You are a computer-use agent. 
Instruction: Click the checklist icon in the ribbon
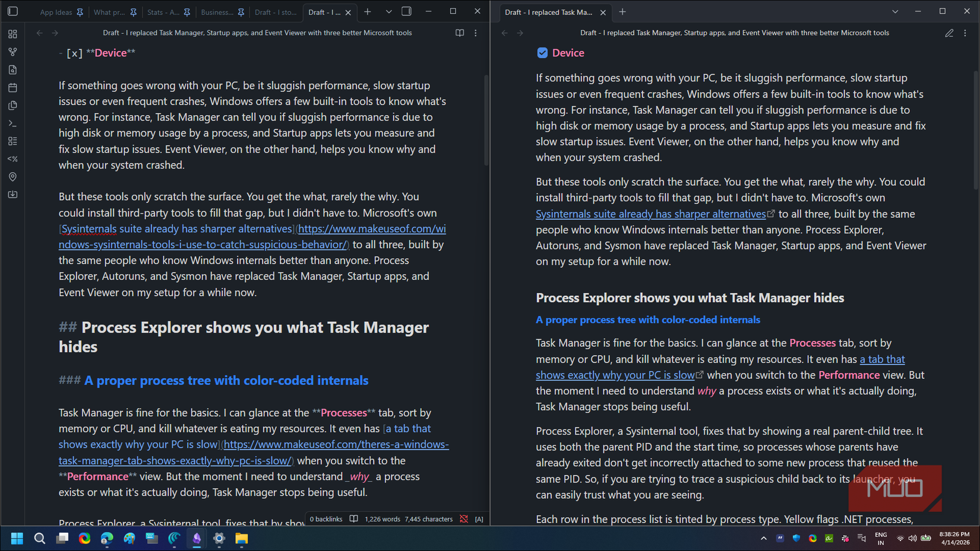tap(12, 141)
